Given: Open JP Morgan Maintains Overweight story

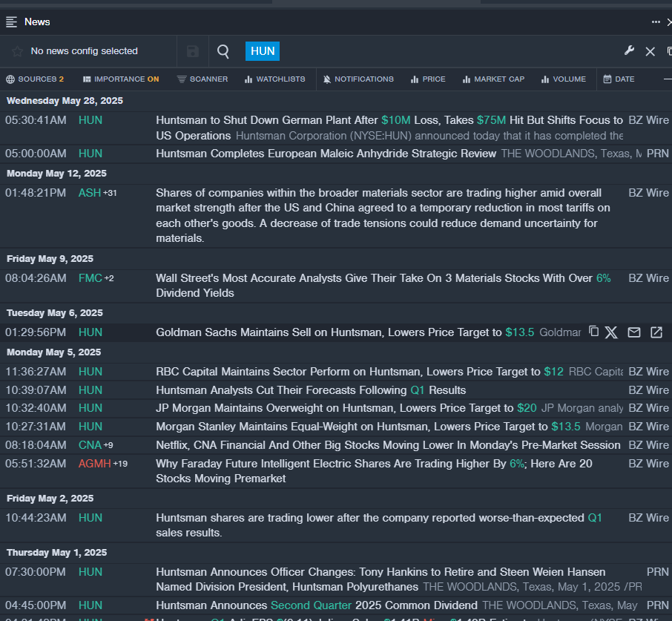Looking at the screenshot, I should tap(346, 408).
